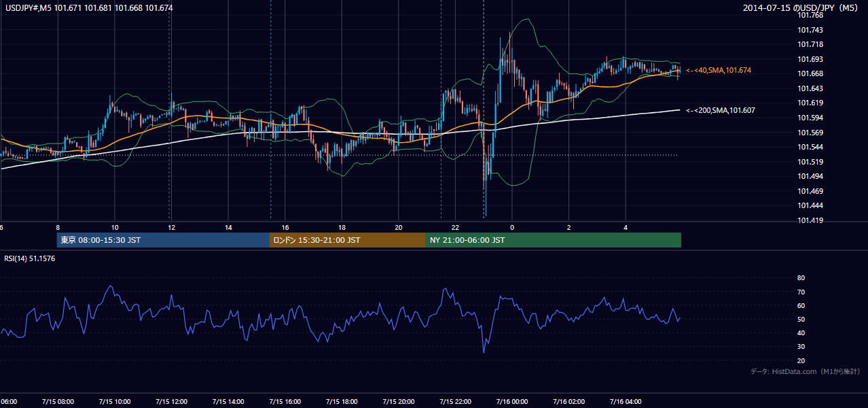Screen dimensions: 868x408
Task: Click price axis value 101.668
Action: [x=810, y=73]
